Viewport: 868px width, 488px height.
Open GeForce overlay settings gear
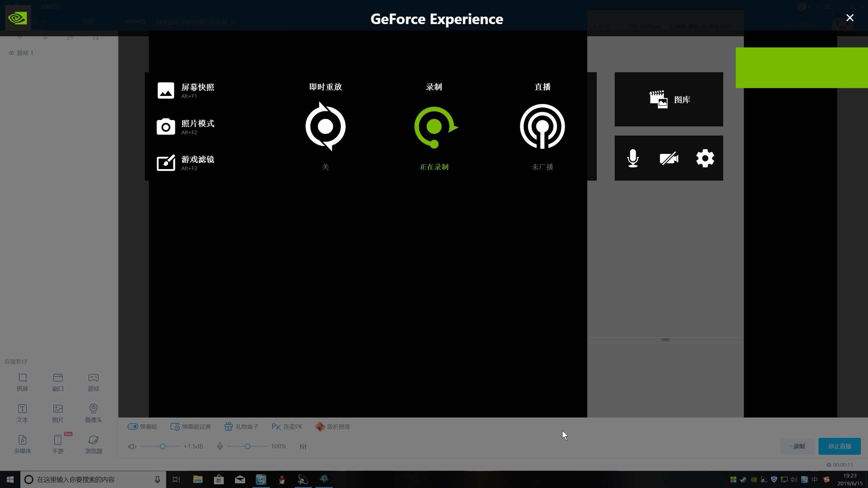[705, 158]
